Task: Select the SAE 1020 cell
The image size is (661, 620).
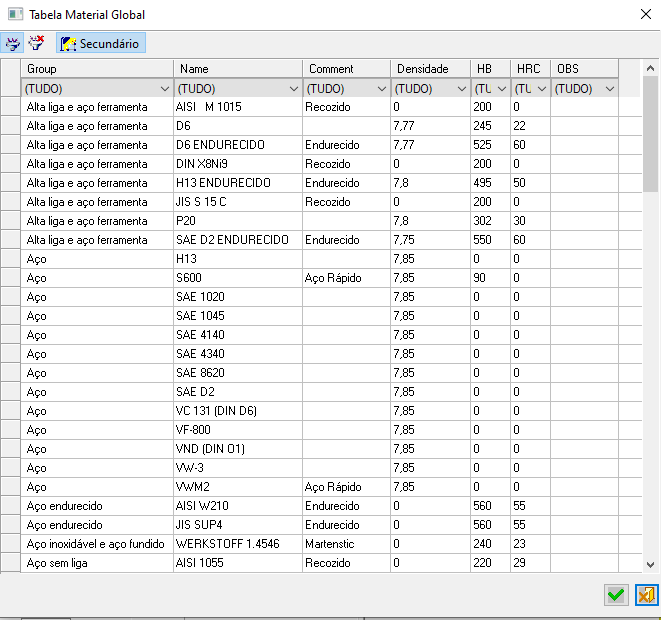Action: click(238, 297)
